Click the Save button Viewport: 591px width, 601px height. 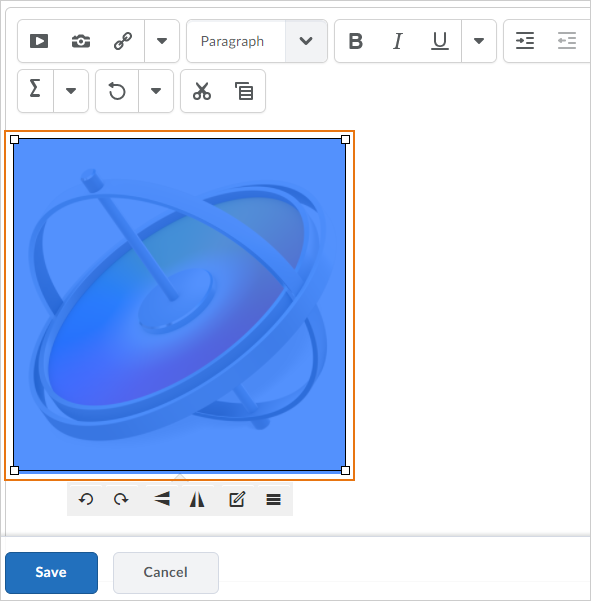tap(52, 573)
